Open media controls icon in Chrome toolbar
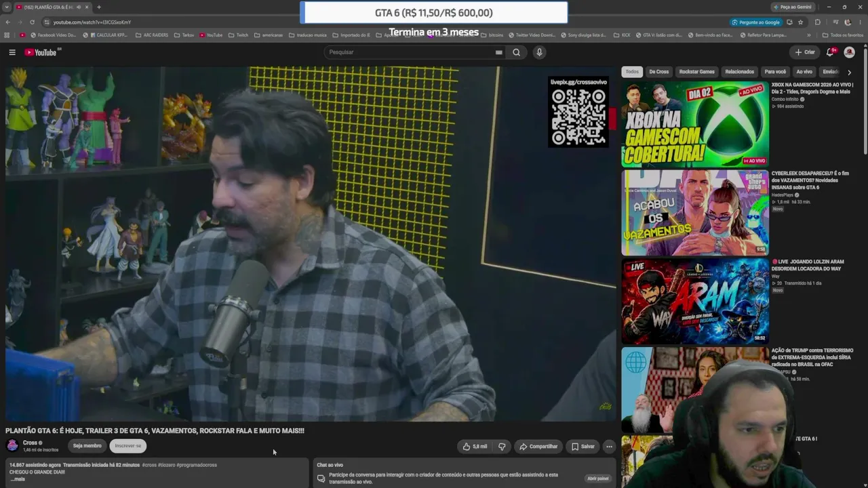Screen dimensions: 868x488 coord(835,22)
